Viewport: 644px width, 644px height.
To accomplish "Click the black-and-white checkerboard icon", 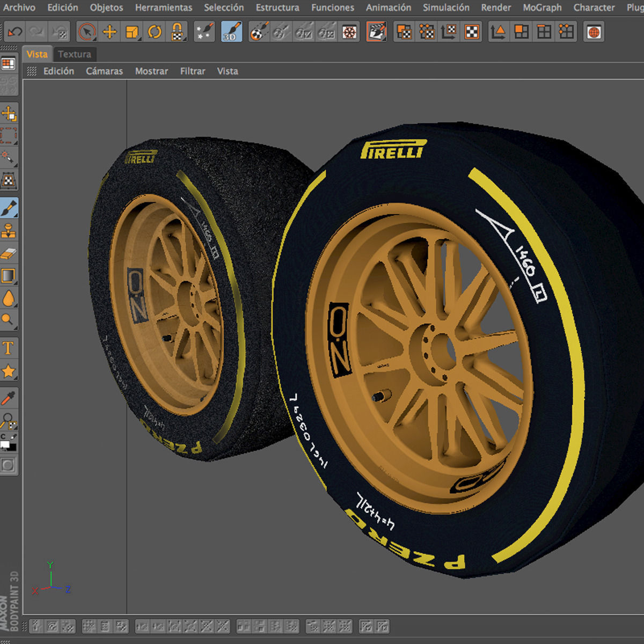I will pyautogui.click(x=472, y=32).
